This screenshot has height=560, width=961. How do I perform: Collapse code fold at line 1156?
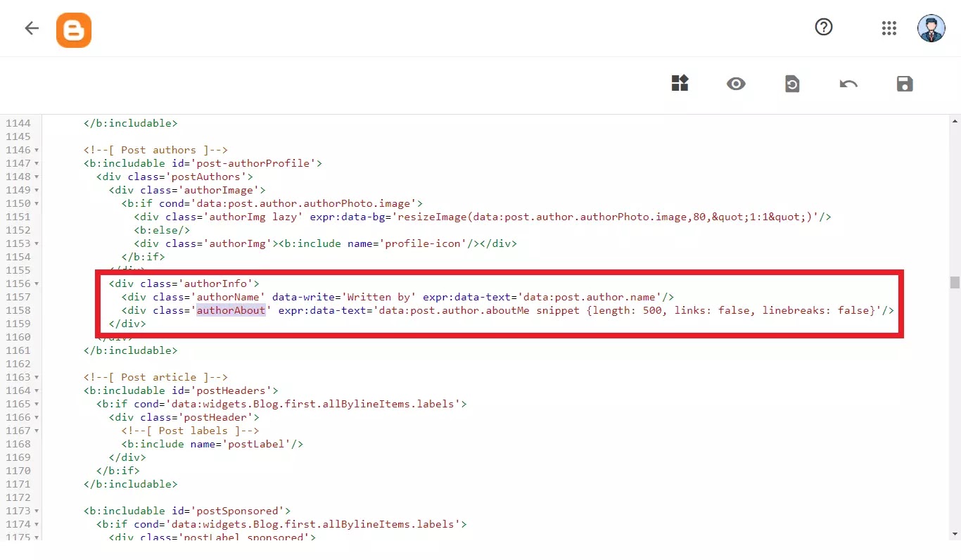tap(37, 284)
